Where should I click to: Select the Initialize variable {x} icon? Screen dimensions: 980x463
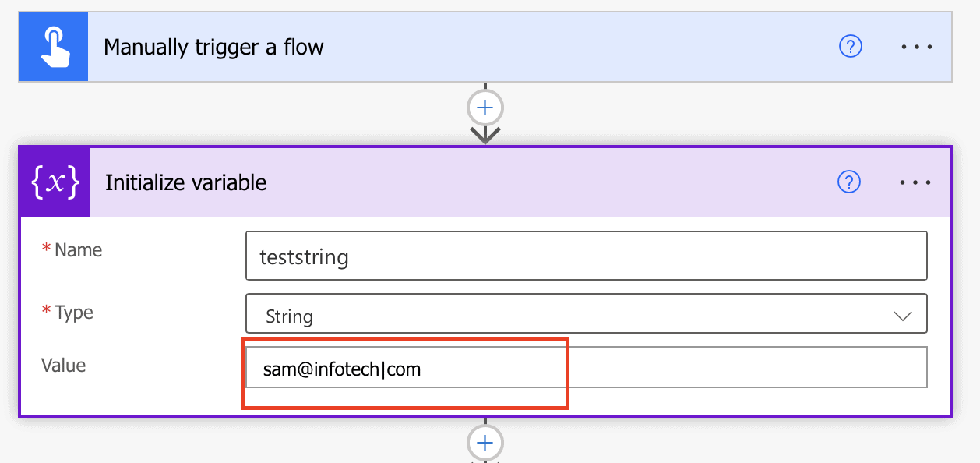pos(53,182)
